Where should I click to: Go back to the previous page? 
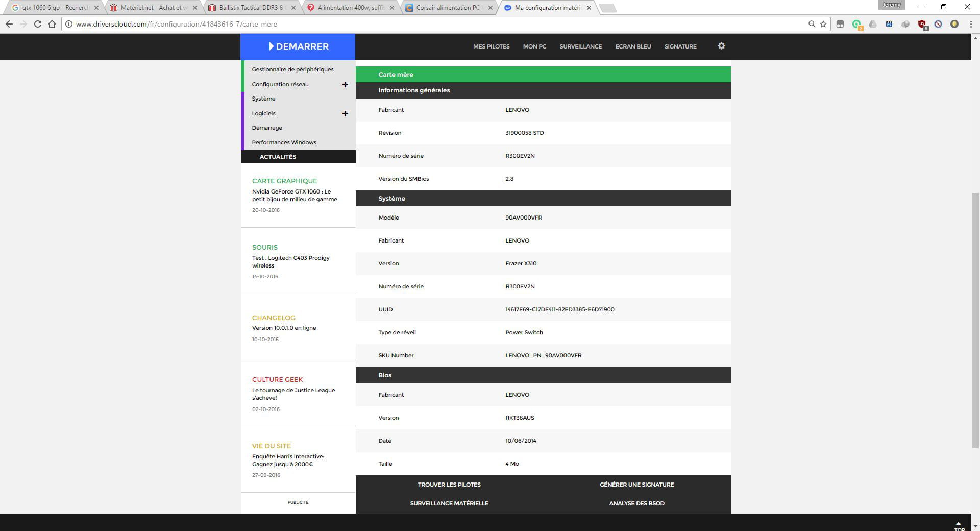click(9, 24)
